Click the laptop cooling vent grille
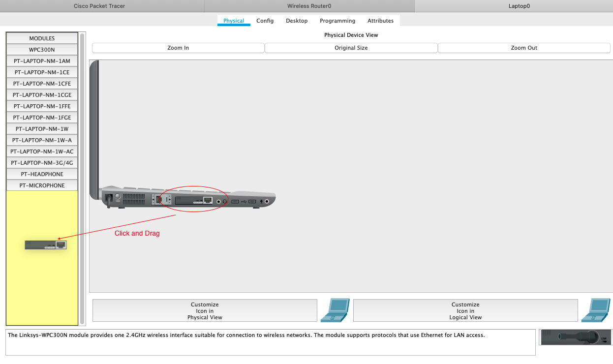The image size is (613, 364). (134, 199)
